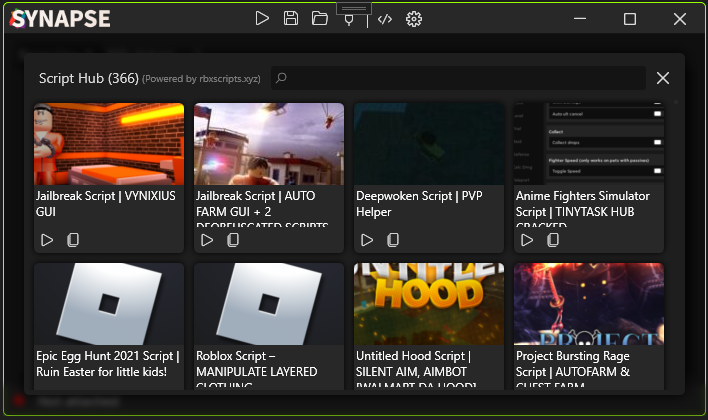This screenshot has height=420, width=708.
Task: Minimize the Synapse window
Action: (x=580, y=19)
